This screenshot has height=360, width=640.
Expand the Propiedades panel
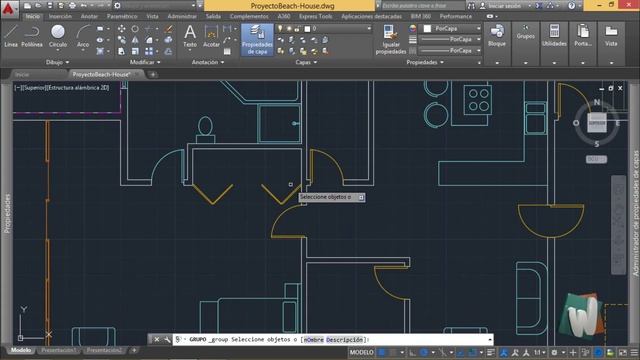coord(425,62)
